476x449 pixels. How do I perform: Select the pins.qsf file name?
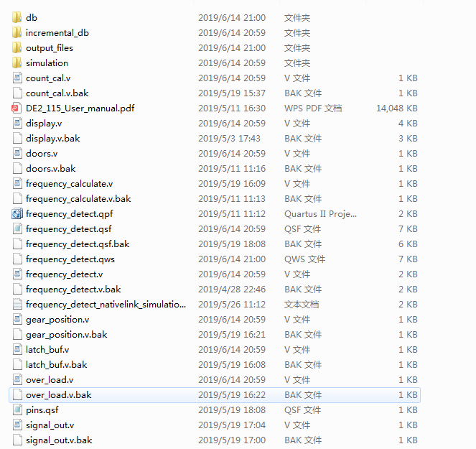tap(42, 409)
